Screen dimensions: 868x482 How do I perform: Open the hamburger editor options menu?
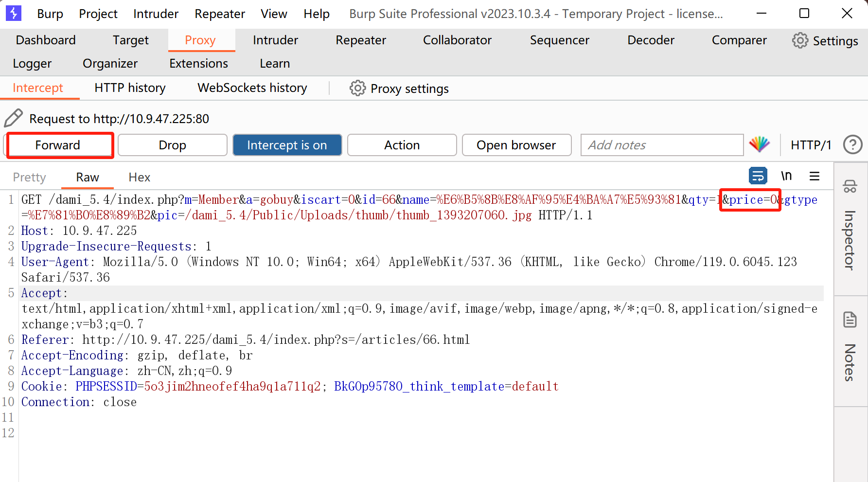point(815,176)
